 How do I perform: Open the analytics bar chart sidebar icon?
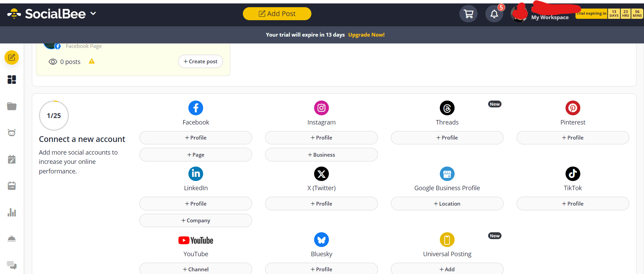click(12, 212)
